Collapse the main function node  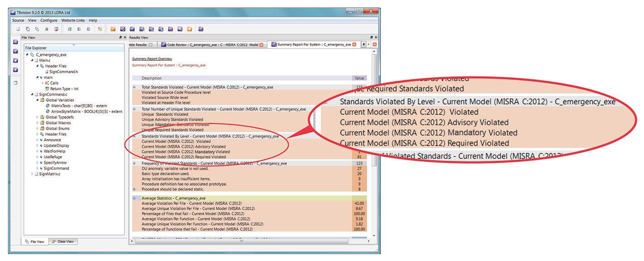(x=37, y=77)
